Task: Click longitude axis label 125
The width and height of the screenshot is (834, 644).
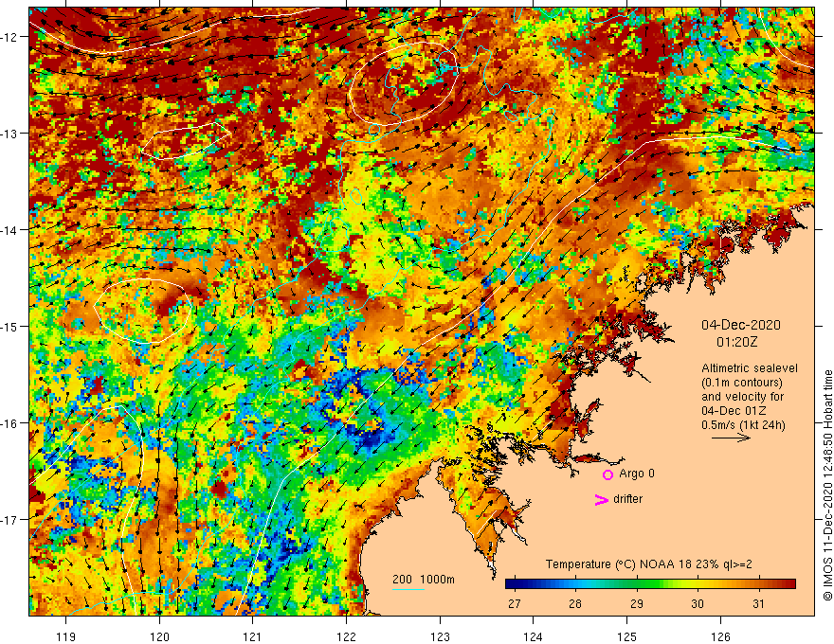Action: (x=626, y=636)
